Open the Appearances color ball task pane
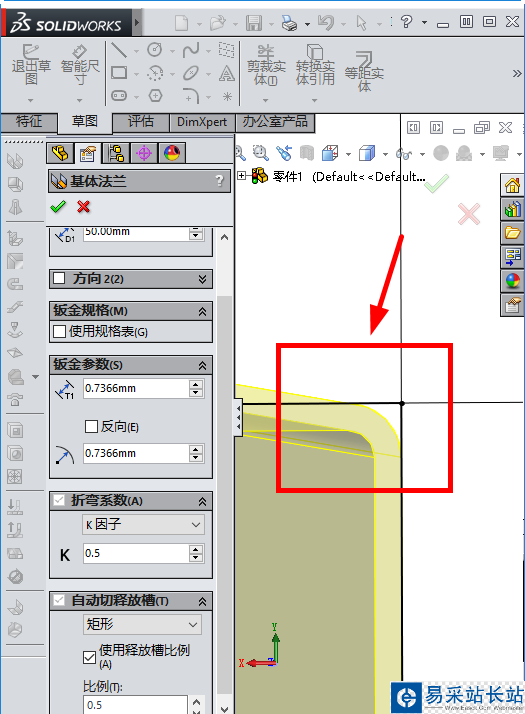 (512, 281)
